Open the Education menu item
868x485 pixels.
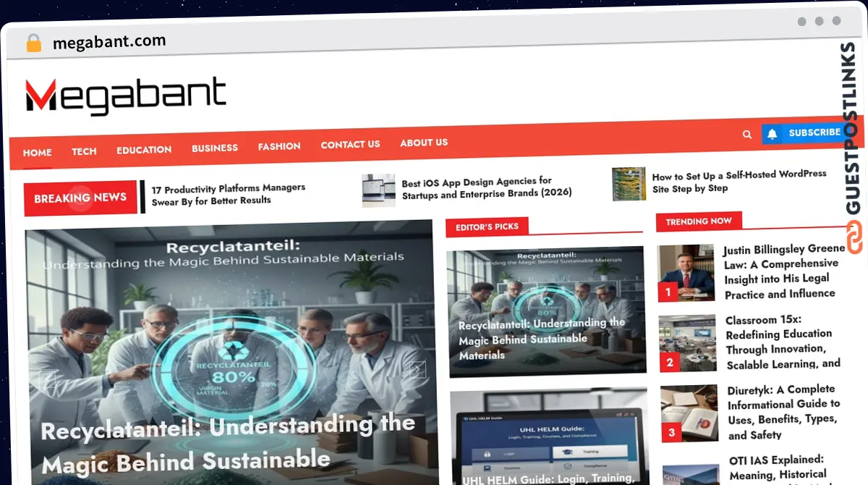coord(144,150)
